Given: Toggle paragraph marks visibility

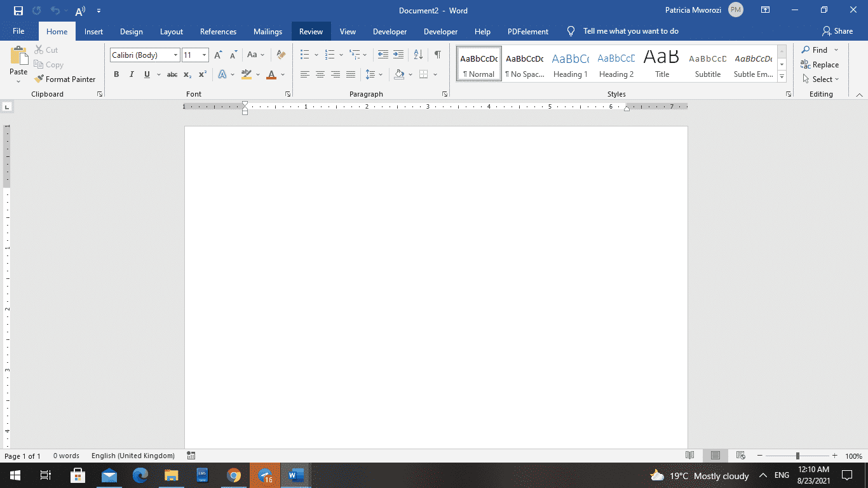Looking at the screenshot, I should (437, 55).
